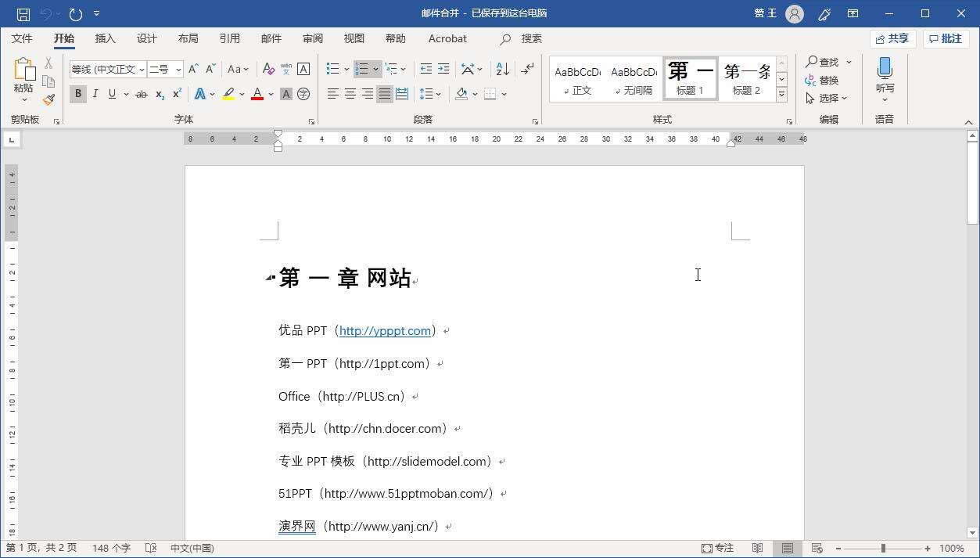Click the red font color swatch
This screenshot has width=980, height=558.
tap(257, 94)
